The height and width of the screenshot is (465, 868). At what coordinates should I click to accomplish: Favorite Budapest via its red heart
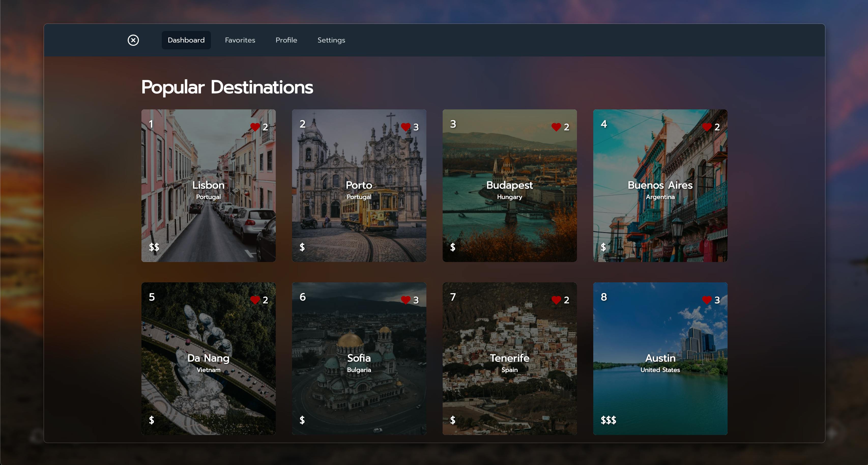556,127
